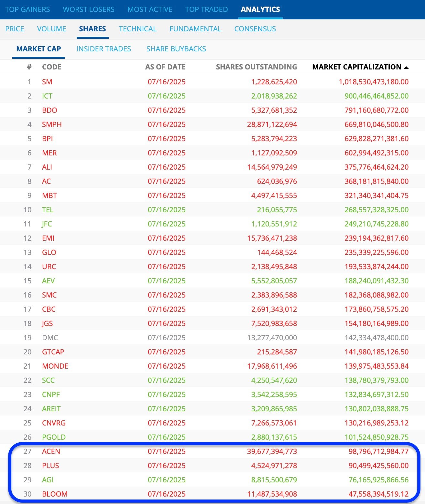Open stock code PGOLD

tap(54, 437)
